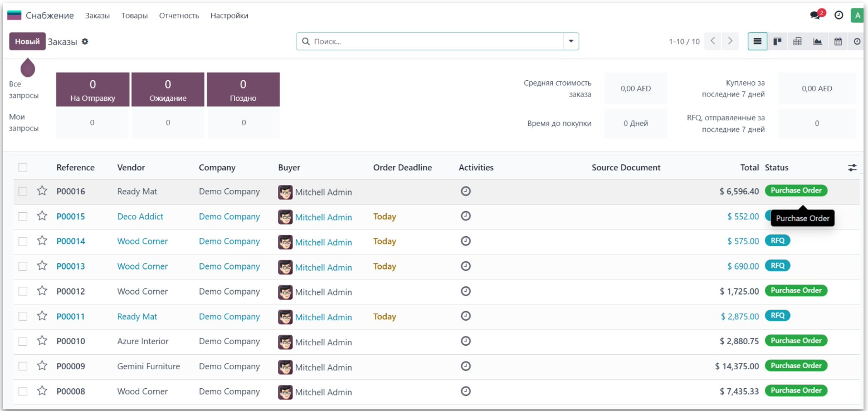This screenshot has width=868, height=411.
Task: Switch to the graph chart view
Action: pos(817,41)
